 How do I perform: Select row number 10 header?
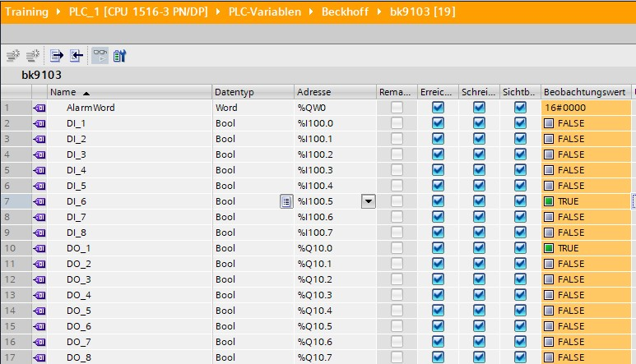coord(16,248)
